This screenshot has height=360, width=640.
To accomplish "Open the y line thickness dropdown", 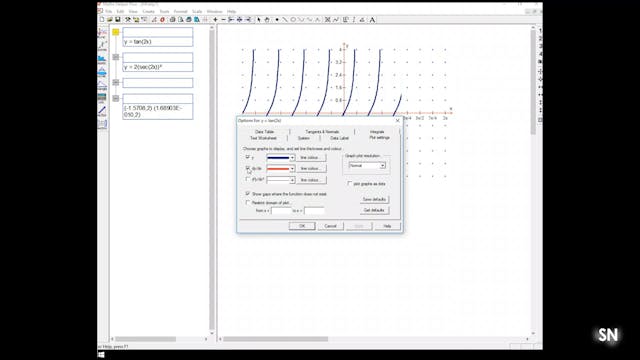I will coord(292,158).
